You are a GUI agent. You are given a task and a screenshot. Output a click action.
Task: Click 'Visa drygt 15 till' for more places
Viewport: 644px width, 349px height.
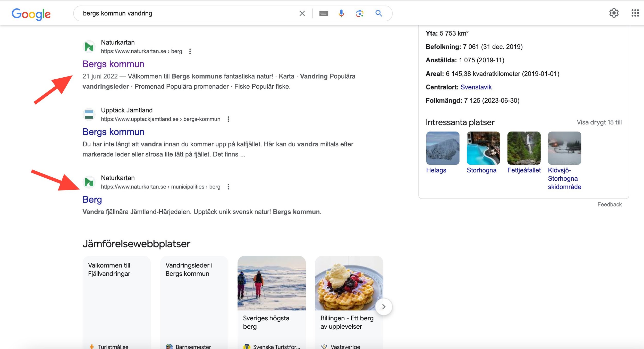click(x=599, y=122)
